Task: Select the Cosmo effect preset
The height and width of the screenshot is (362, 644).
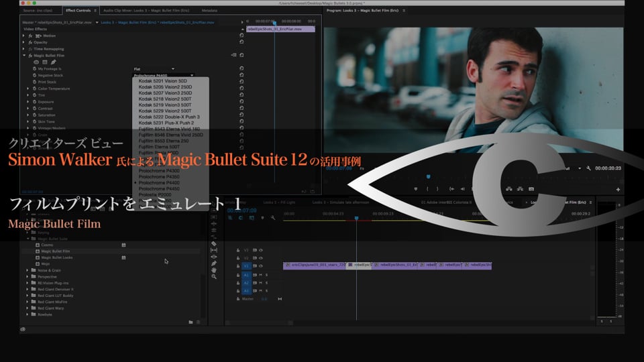Action: [x=47, y=245]
